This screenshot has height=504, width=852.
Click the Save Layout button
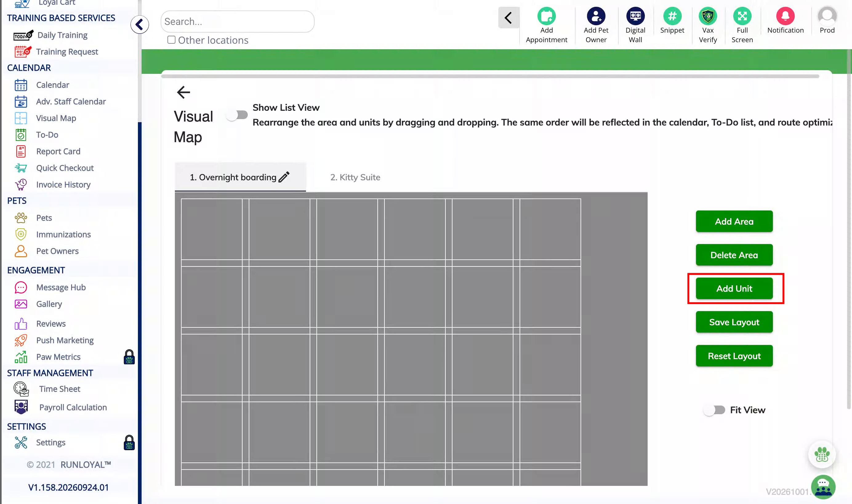tap(734, 322)
